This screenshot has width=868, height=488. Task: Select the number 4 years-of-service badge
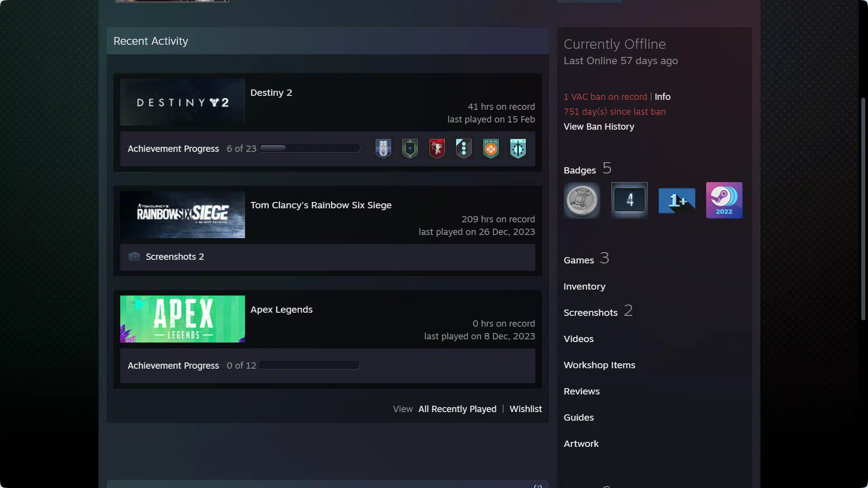629,200
